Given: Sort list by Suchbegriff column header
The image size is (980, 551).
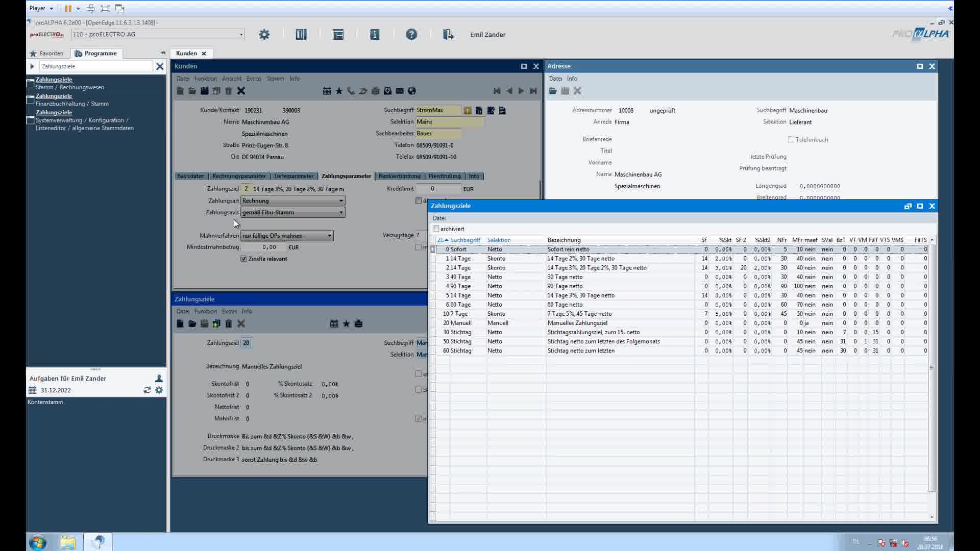Looking at the screenshot, I should [465, 240].
